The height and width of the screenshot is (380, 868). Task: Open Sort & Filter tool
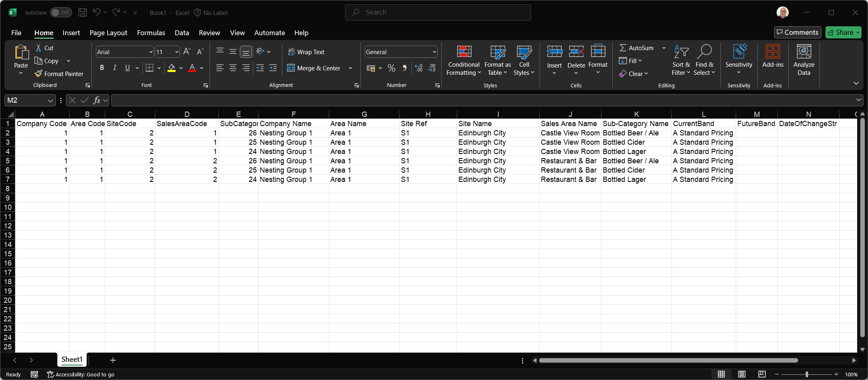(681, 60)
